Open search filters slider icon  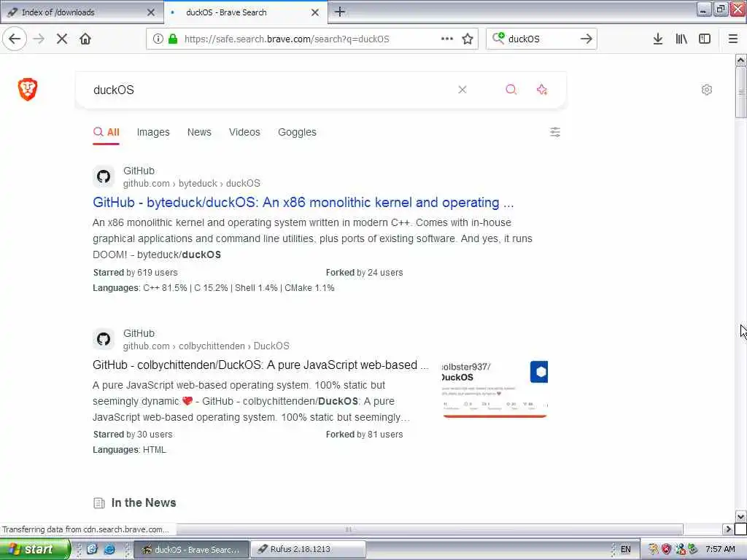[555, 132]
